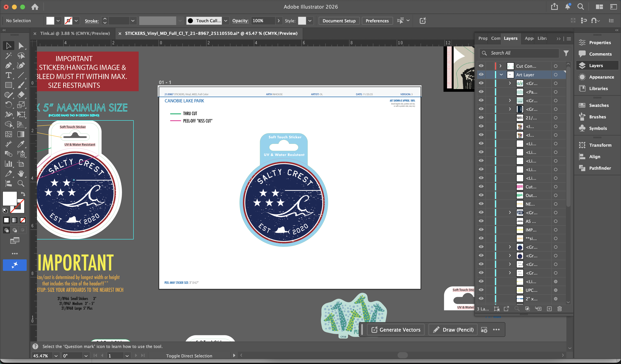Click the control bar fill color swatch
This screenshot has width=621, height=364.
point(50,21)
